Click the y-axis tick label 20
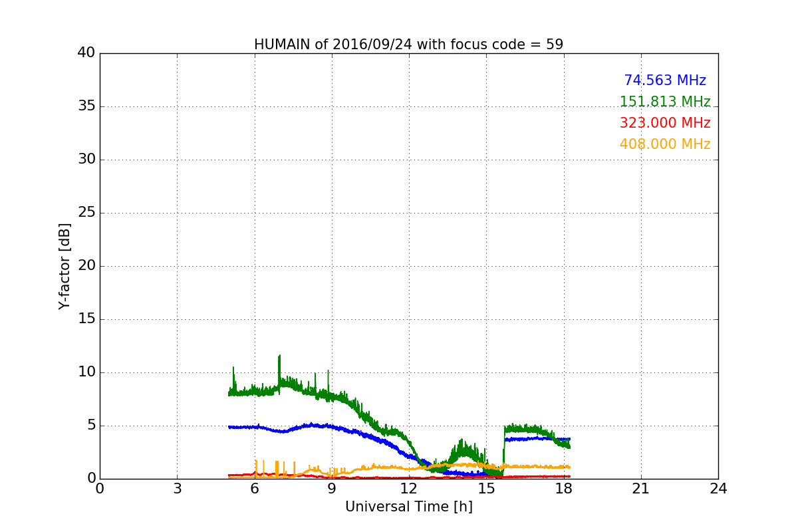Screen dimensions: 798x532 click(86, 266)
